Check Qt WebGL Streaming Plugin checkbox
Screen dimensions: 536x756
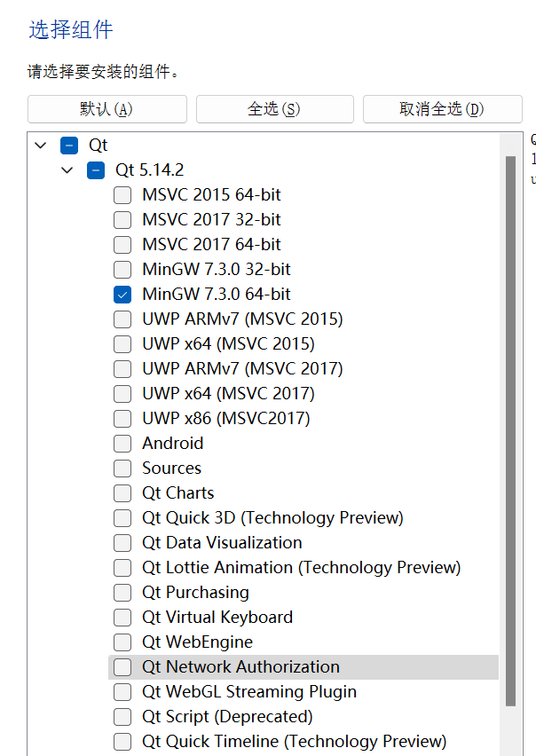click(122, 692)
